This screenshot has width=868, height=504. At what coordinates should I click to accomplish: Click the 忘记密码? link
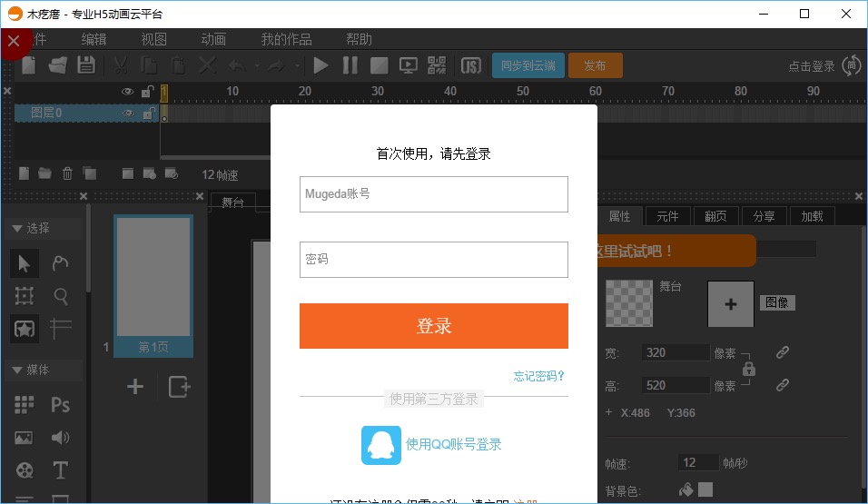(x=539, y=376)
